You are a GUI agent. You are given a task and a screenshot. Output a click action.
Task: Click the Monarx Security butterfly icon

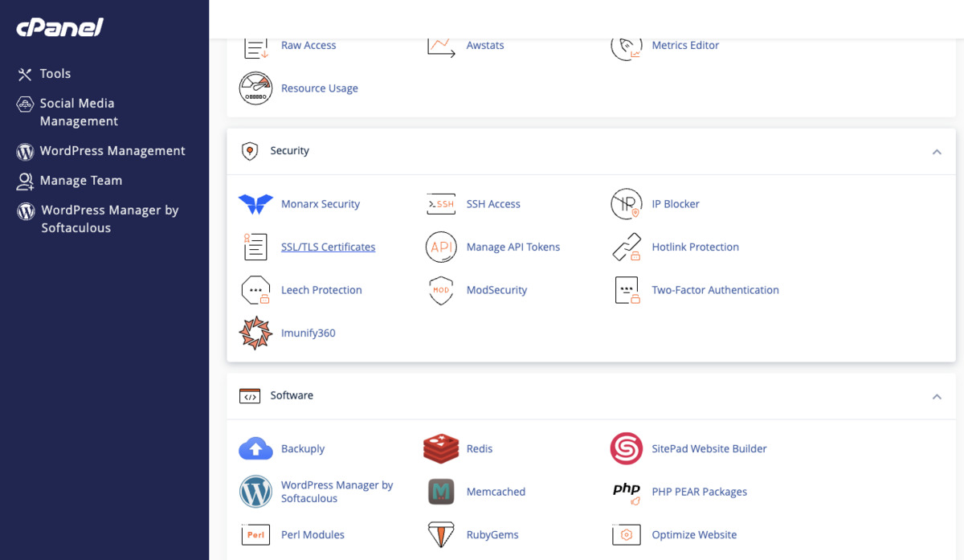(255, 204)
